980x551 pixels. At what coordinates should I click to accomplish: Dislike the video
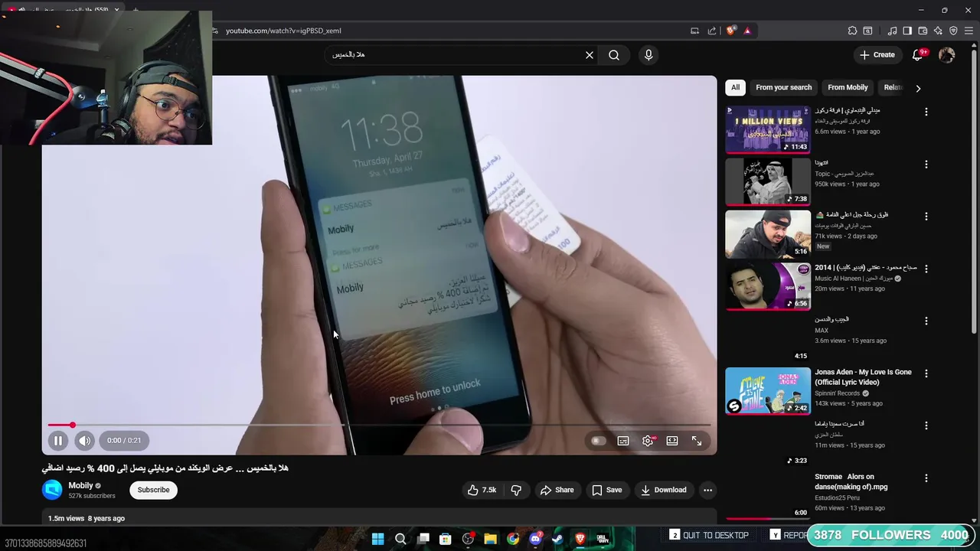[516, 490]
